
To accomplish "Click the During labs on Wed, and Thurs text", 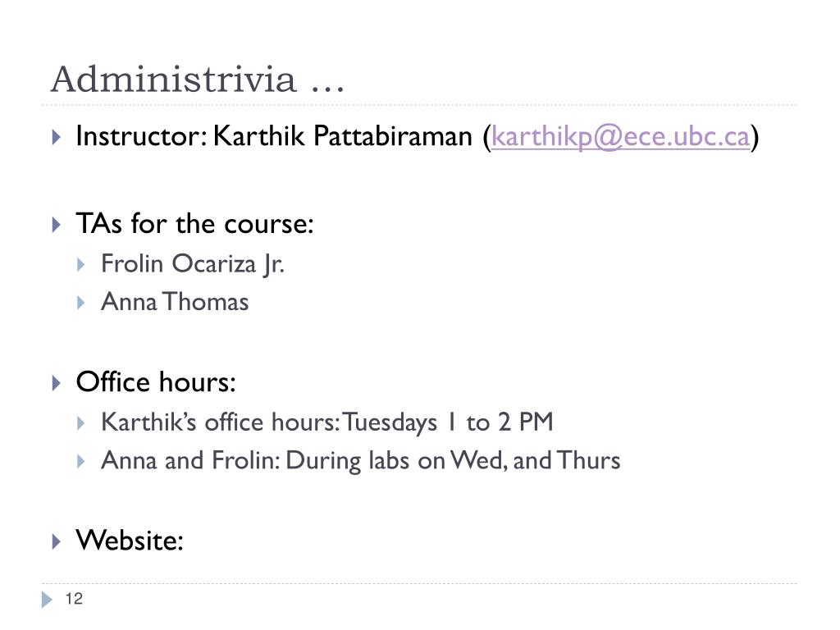I will (453, 461).
